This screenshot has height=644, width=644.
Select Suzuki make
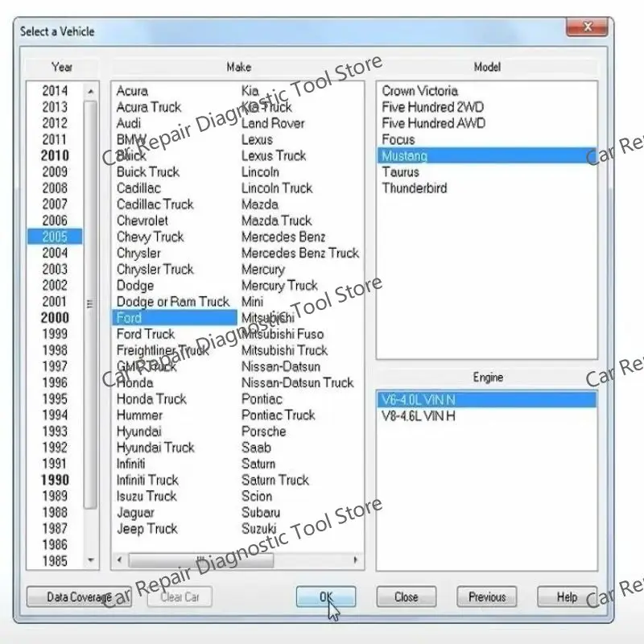tap(258, 529)
